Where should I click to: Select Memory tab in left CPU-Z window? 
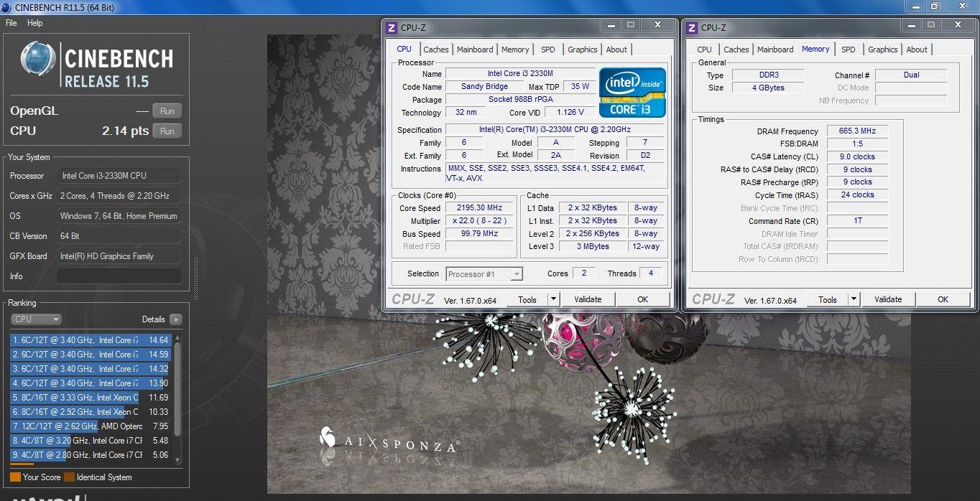(x=515, y=50)
